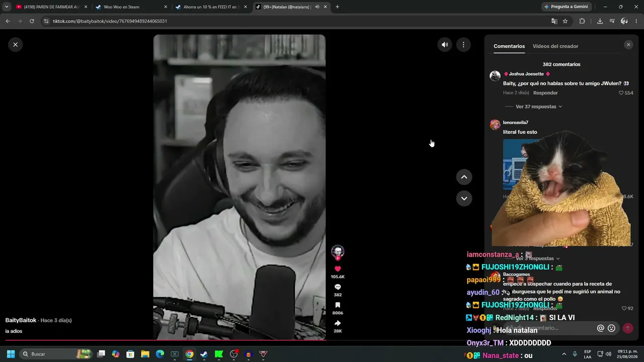644x362 pixels.
Task: Translate this page icon
Action: (x=554, y=21)
